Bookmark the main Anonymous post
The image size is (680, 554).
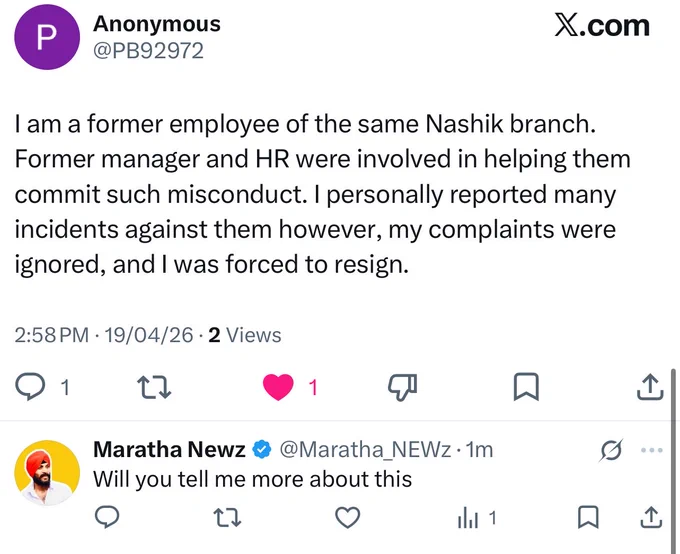526,387
